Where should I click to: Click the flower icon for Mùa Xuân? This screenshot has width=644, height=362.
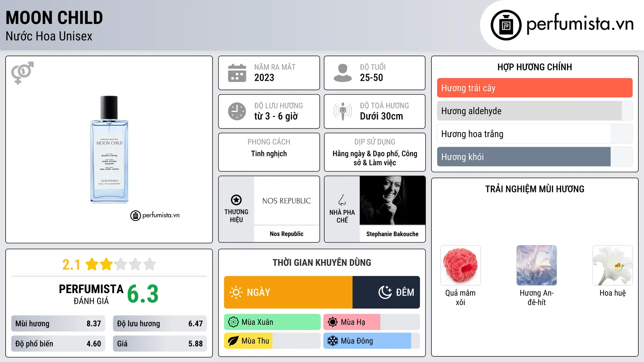(x=233, y=322)
